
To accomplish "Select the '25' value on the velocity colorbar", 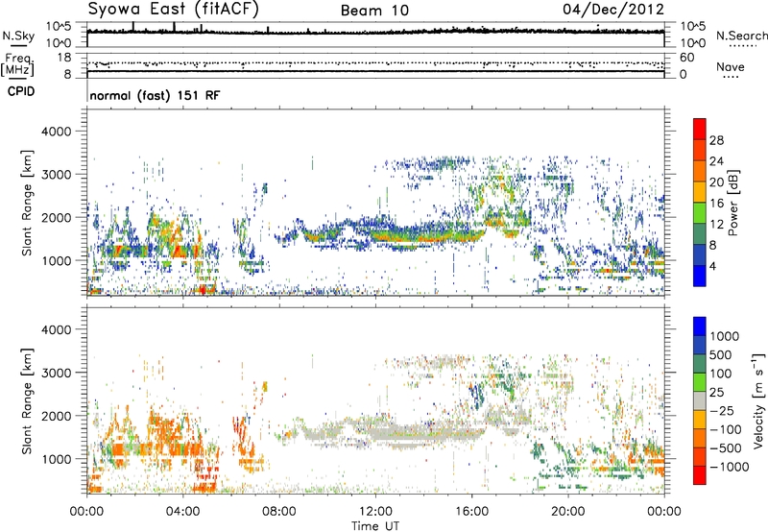I will click(716, 392).
